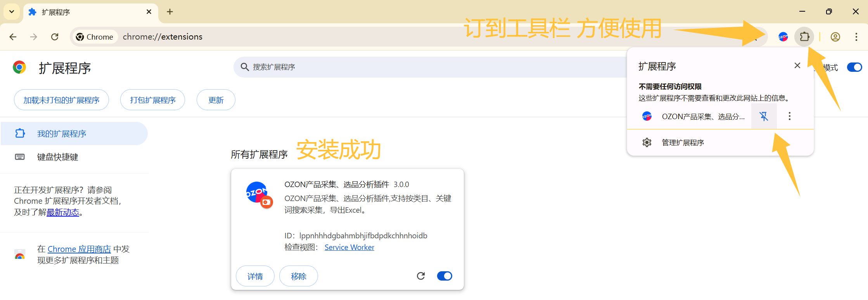Select 我的扩展程序 in the sidebar

click(74, 134)
